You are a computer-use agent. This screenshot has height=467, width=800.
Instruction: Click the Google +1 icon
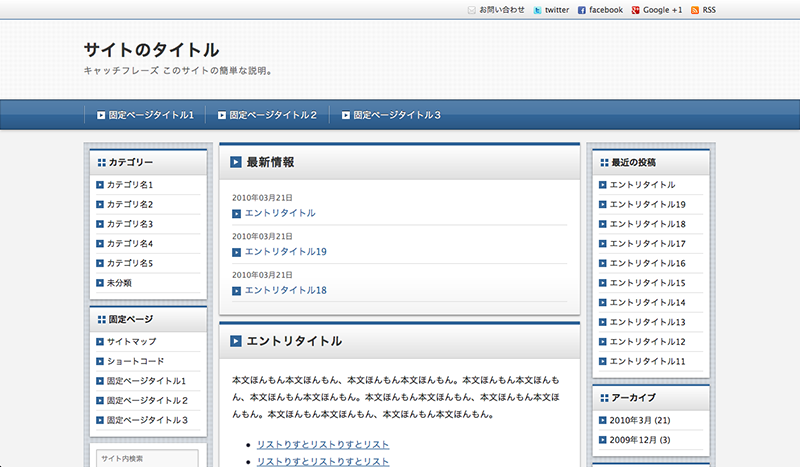[636, 10]
